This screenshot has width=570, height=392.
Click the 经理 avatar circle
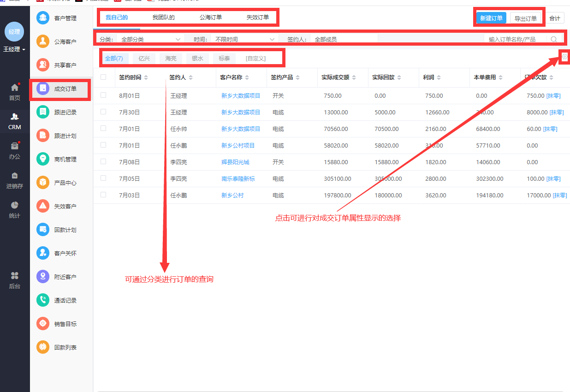pos(14,31)
